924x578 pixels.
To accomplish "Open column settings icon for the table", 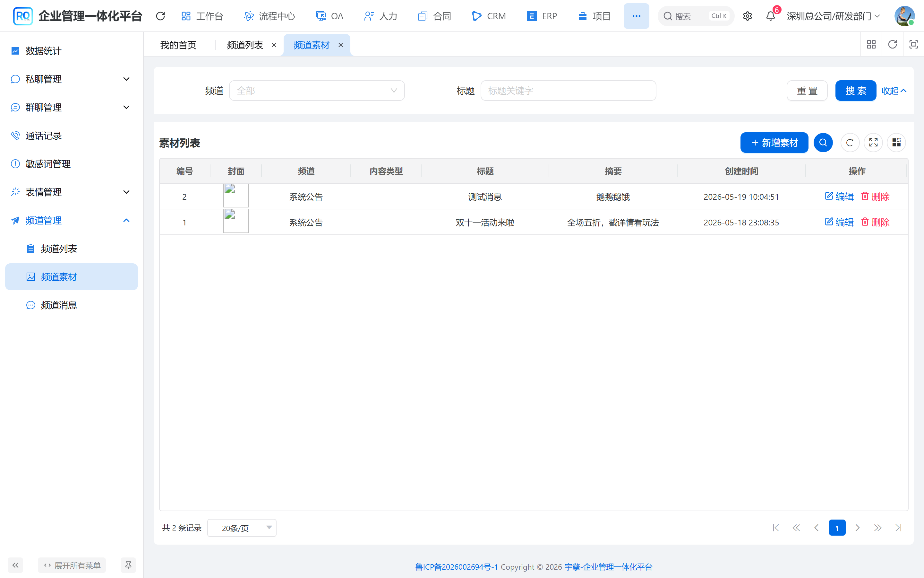I will [x=896, y=143].
